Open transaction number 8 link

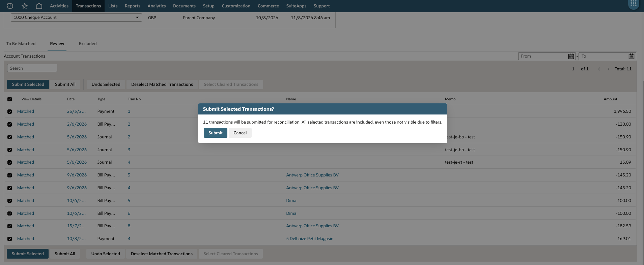[x=129, y=226]
